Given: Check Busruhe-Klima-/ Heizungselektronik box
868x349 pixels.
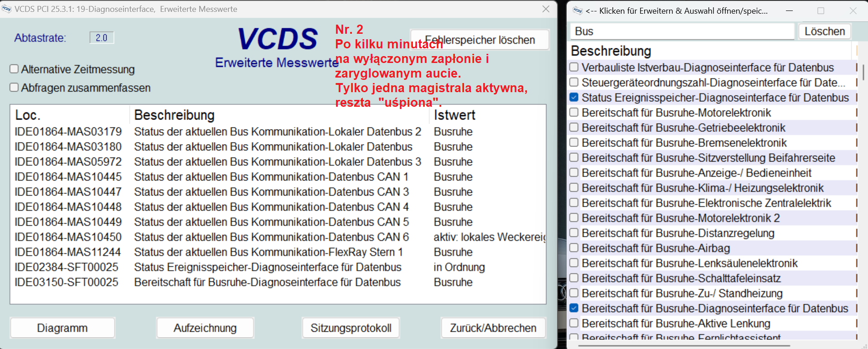Looking at the screenshot, I should [574, 188].
